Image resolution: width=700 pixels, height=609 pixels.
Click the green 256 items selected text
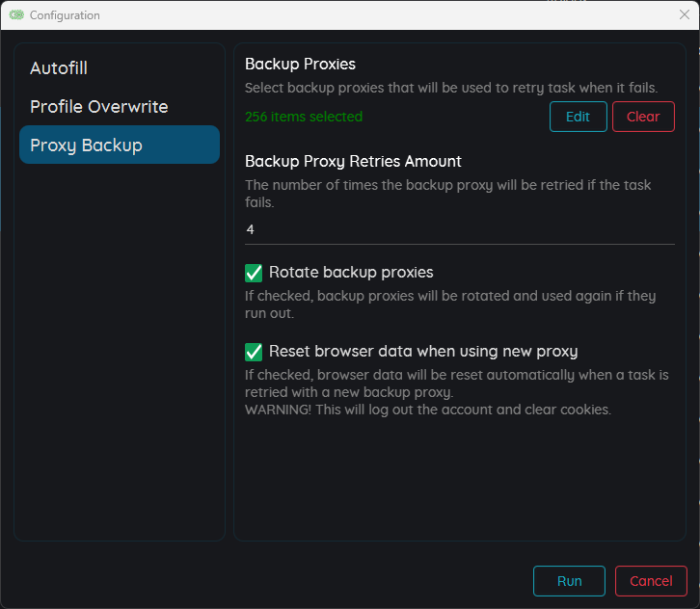tap(304, 117)
